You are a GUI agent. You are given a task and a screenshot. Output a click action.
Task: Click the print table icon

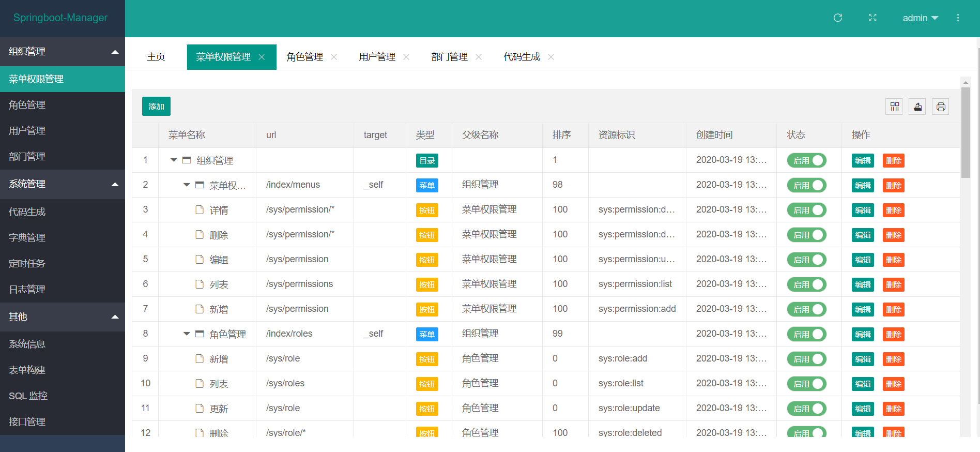[941, 107]
